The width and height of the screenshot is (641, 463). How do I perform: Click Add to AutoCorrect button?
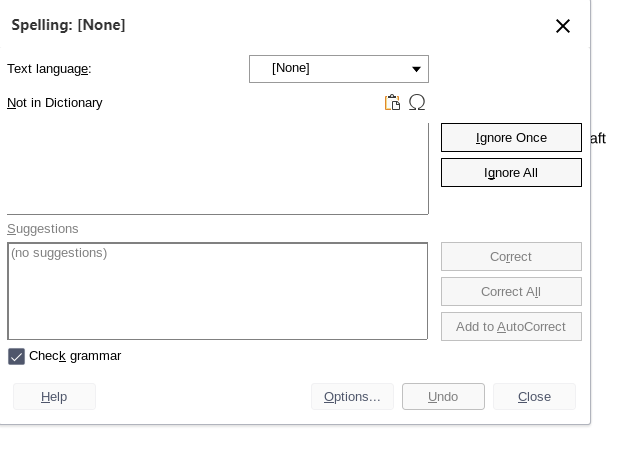pyautogui.click(x=511, y=327)
